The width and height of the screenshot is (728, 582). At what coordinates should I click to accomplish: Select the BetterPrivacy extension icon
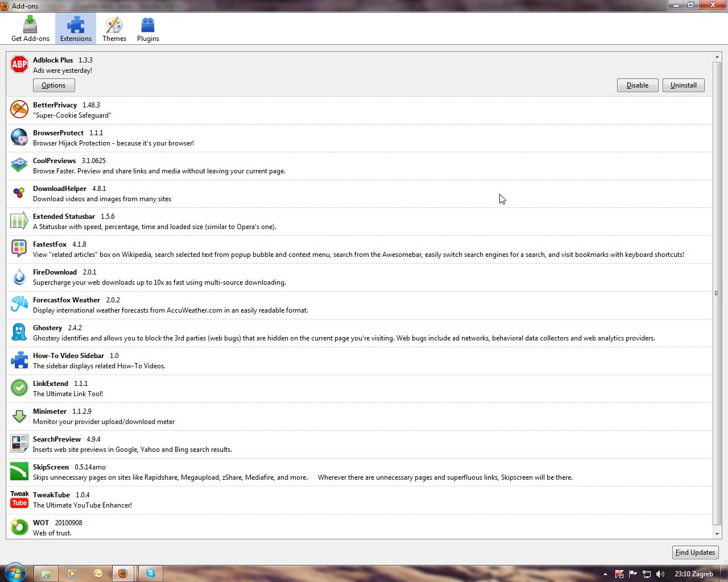tap(19, 109)
